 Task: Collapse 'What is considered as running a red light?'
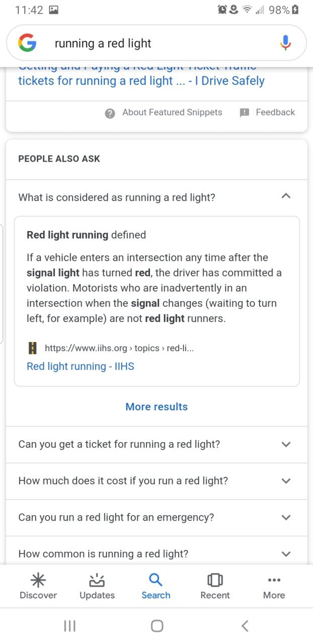[156, 197]
